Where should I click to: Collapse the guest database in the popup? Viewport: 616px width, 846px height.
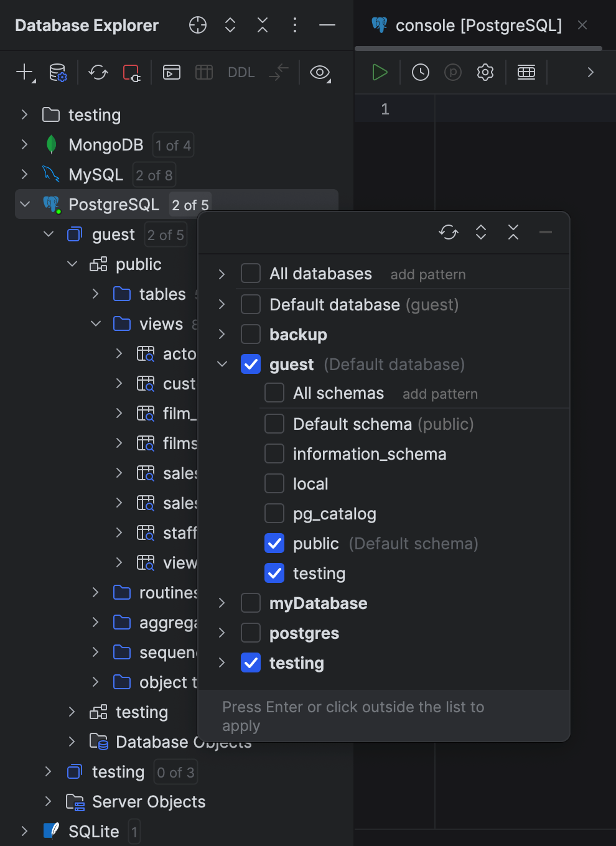[x=222, y=364]
